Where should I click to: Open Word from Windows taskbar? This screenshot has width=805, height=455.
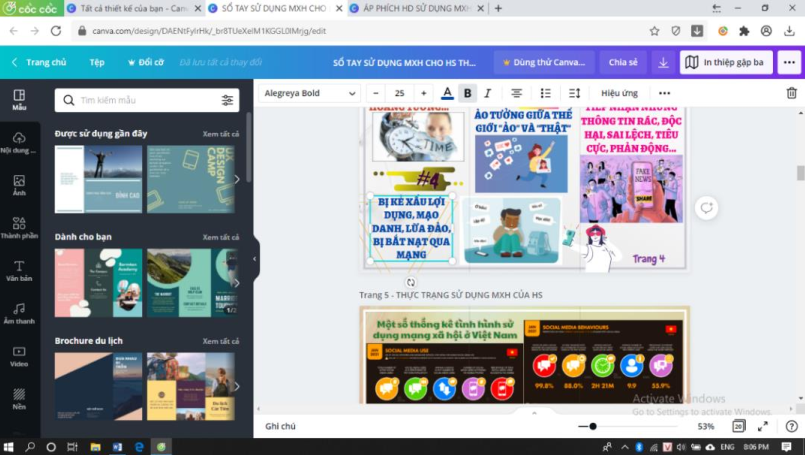(117, 447)
